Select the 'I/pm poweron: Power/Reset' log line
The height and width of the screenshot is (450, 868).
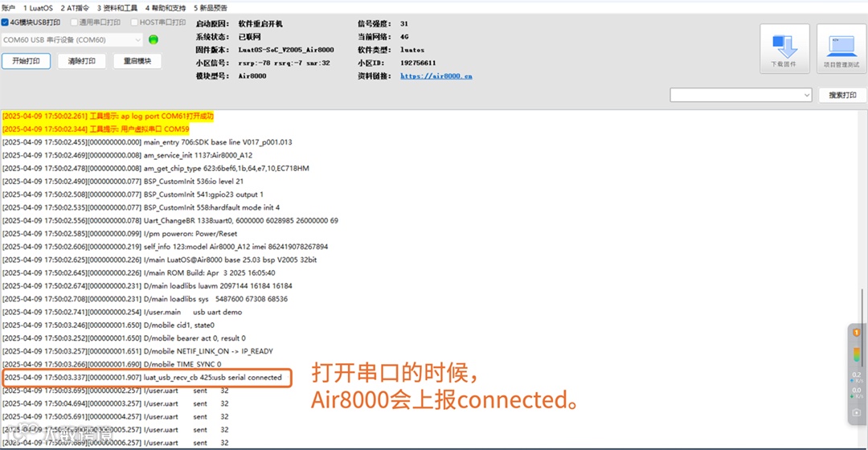point(120,234)
